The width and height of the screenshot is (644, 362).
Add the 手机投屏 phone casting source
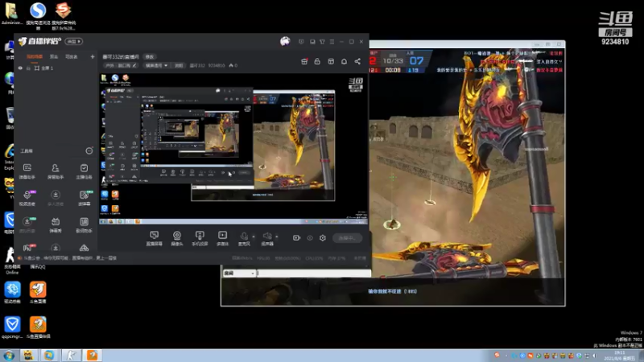200,238
